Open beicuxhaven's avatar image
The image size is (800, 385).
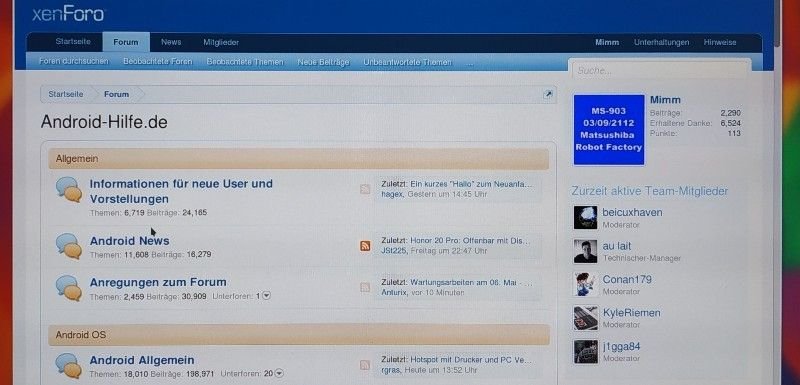pos(585,218)
